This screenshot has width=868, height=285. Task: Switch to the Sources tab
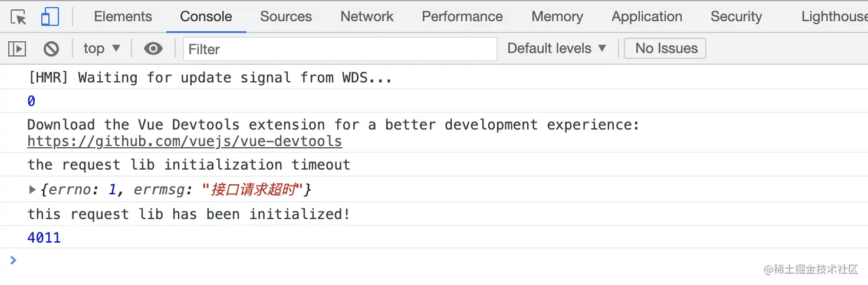286,17
